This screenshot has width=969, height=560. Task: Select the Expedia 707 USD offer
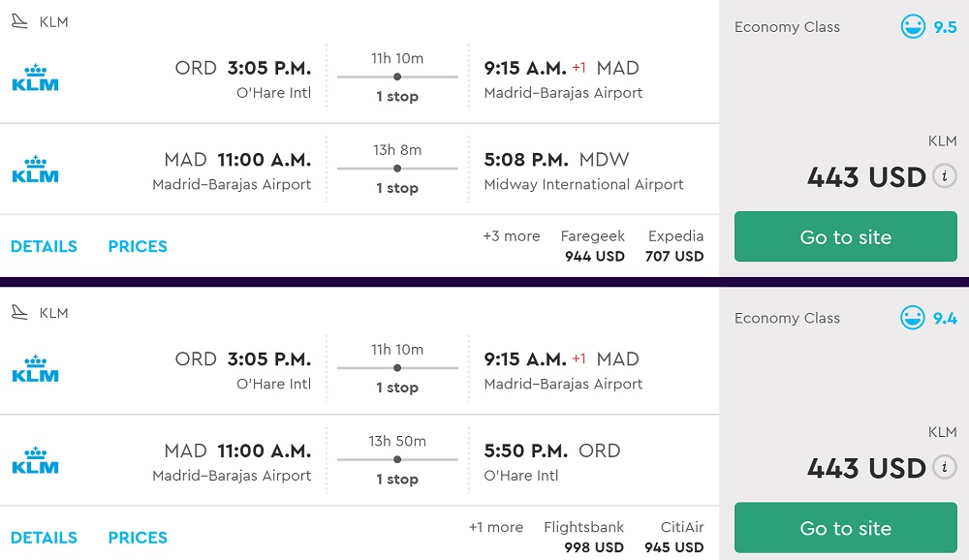point(675,246)
